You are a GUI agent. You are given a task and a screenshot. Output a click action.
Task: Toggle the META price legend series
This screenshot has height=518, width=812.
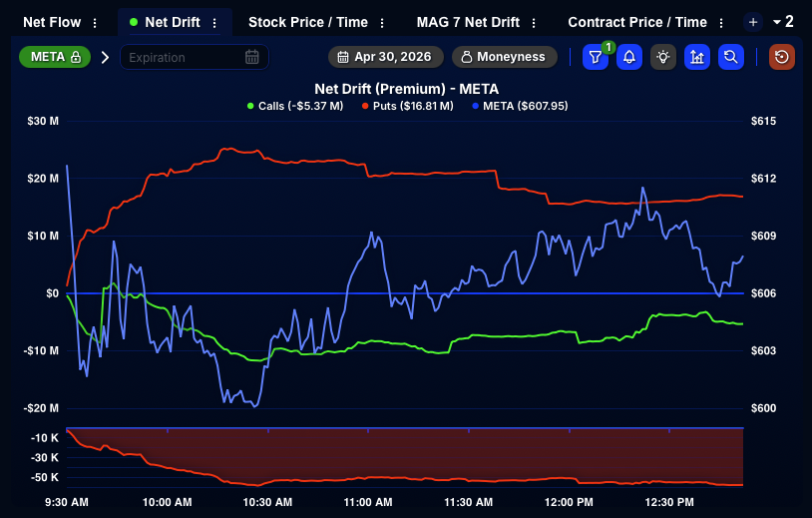(x=520, y=106)
